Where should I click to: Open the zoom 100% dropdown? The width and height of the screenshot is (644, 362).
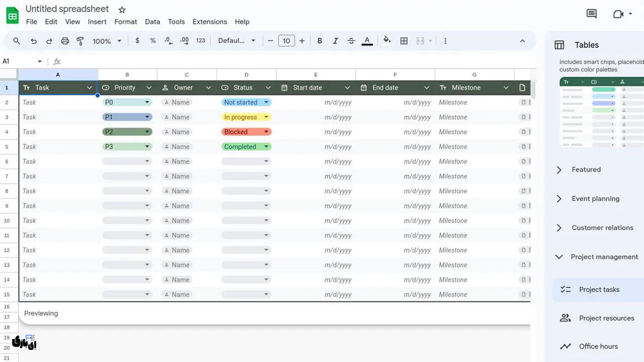[107, 41]
